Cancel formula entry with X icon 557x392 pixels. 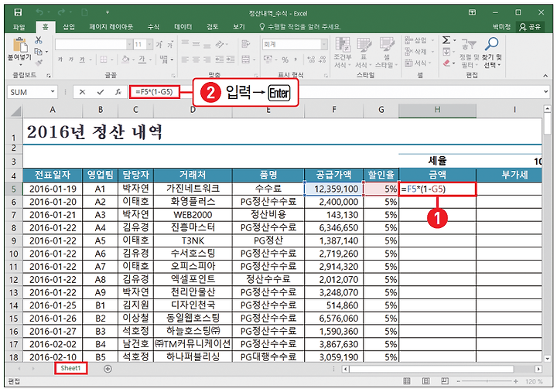82,92
